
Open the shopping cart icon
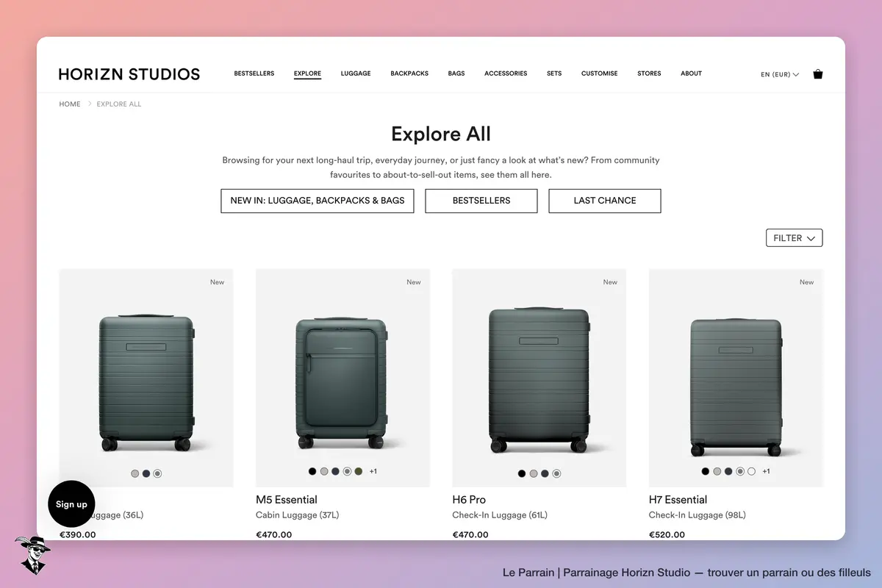click(818, 74)
